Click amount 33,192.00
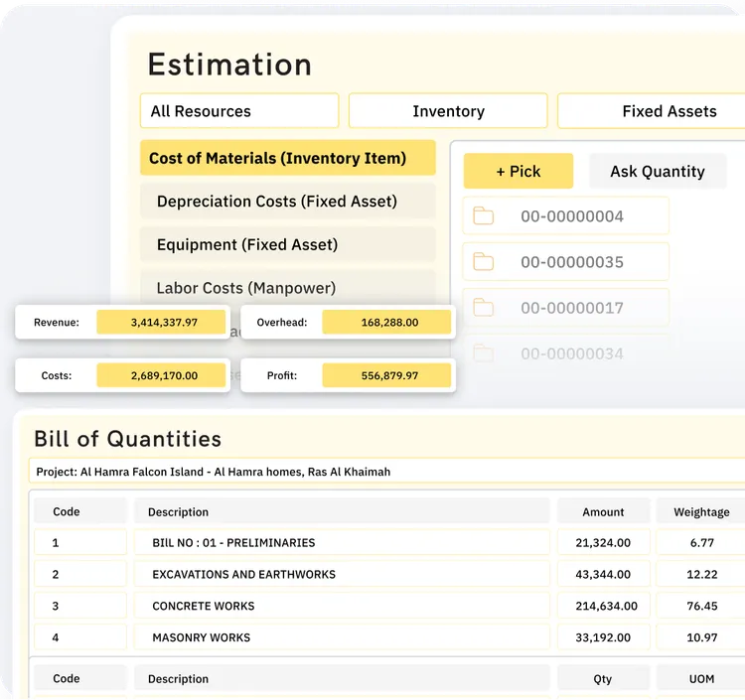The image size is (745, 700). 603,637
